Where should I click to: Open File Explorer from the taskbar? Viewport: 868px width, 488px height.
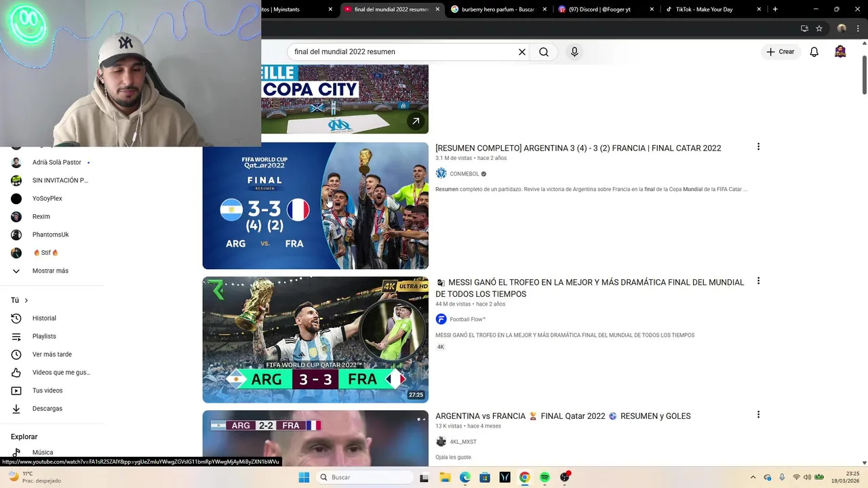[x=445, y=477]
